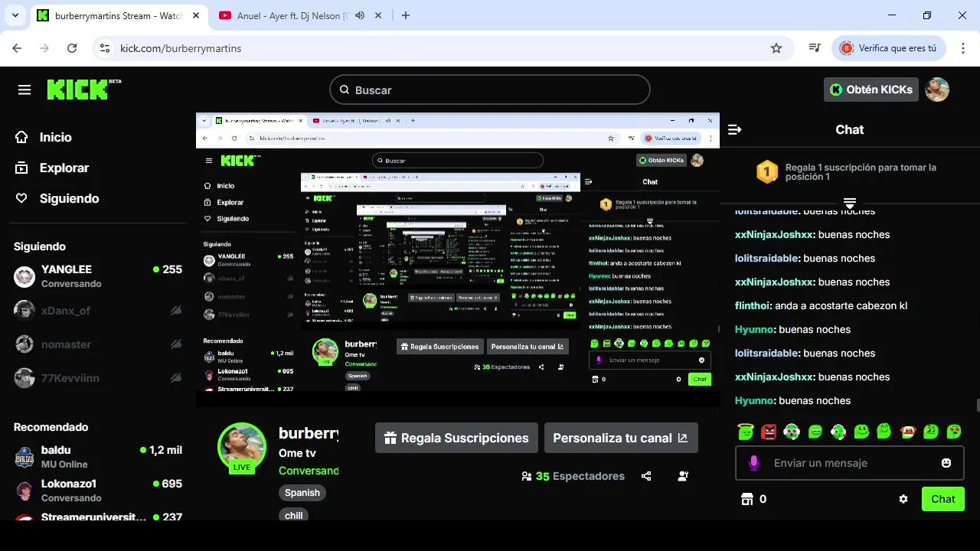Click the gold rank 1 badge

point(767,171)
